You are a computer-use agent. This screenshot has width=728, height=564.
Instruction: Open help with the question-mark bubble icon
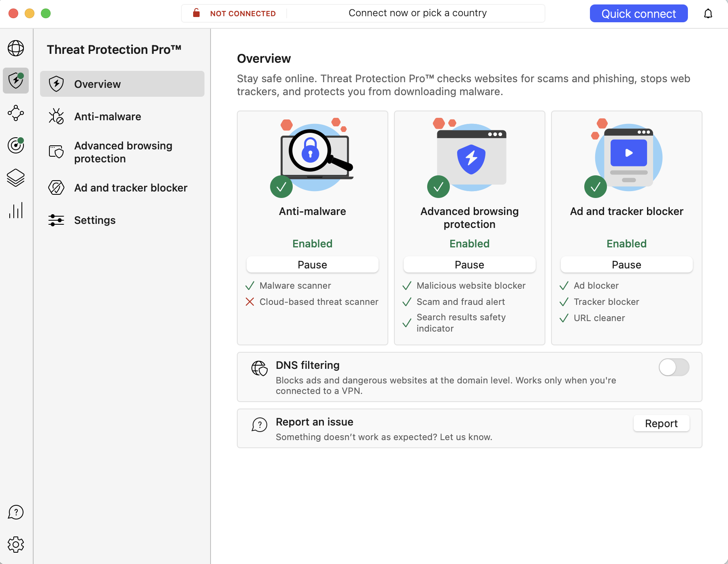[x=16, y=512]
